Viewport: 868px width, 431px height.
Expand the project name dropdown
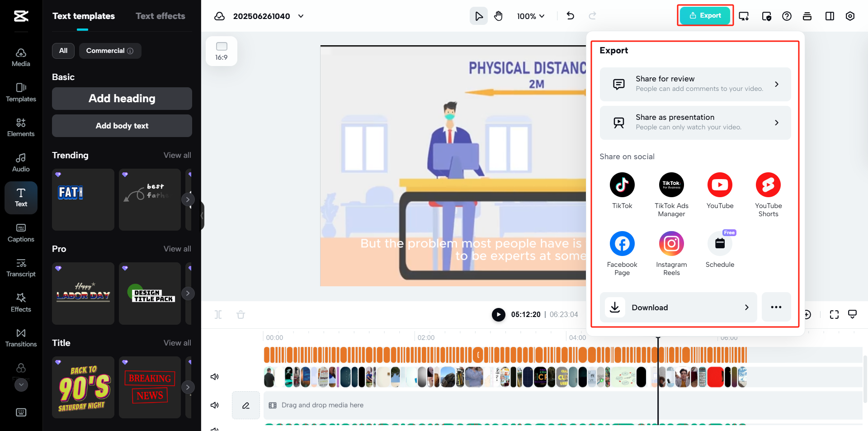[301, 16]
